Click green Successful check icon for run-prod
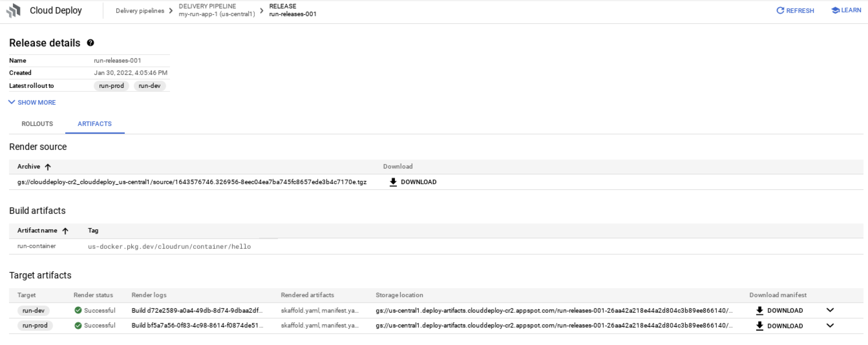 pyautogui.click(x=78, y=326)
